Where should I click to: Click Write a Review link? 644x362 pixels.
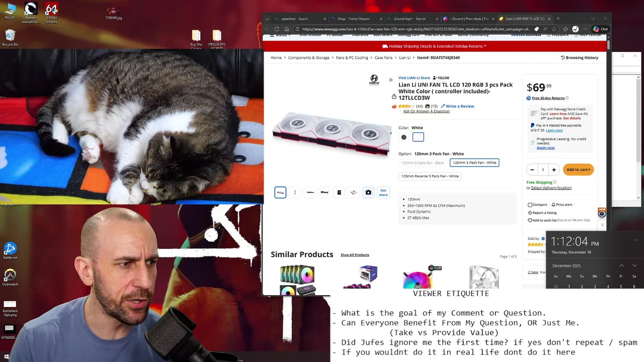(457, 106)
